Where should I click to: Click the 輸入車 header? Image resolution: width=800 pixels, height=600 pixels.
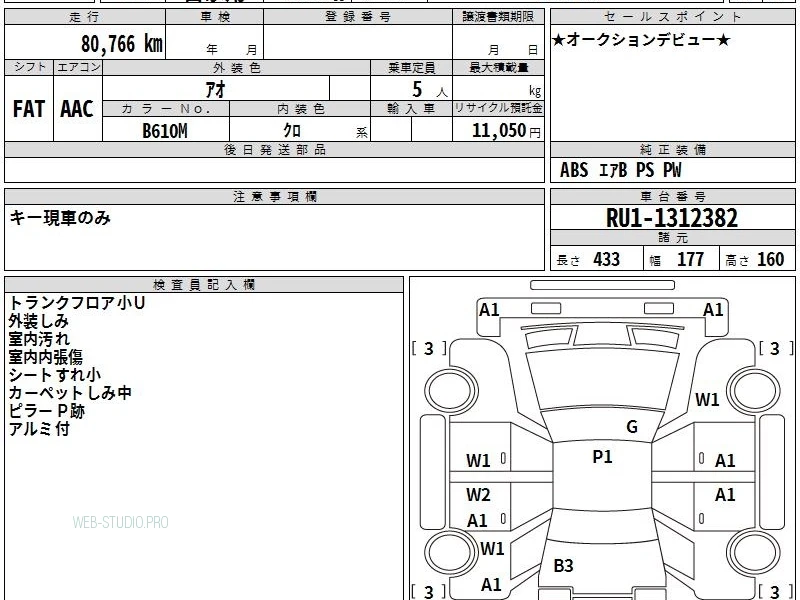pos(411,109)
